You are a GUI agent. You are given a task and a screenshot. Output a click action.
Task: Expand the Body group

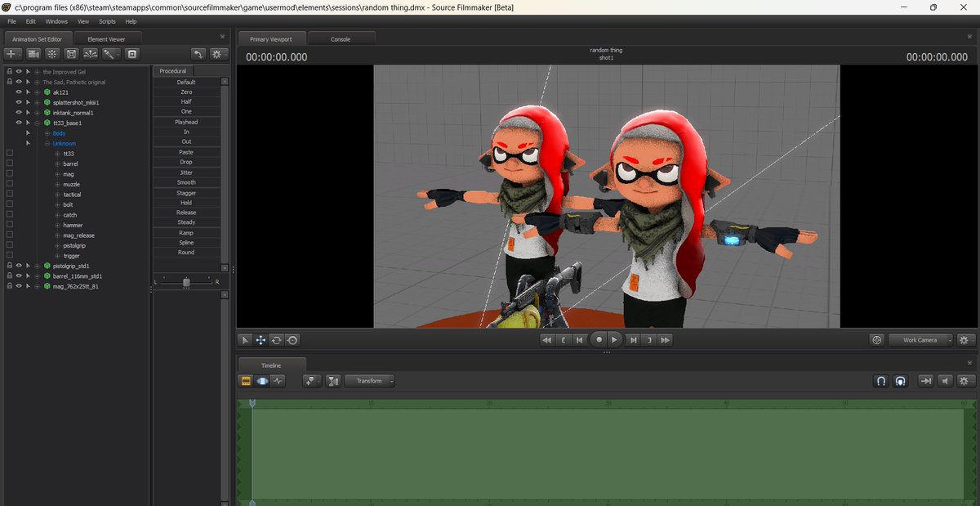pos(47,133)
